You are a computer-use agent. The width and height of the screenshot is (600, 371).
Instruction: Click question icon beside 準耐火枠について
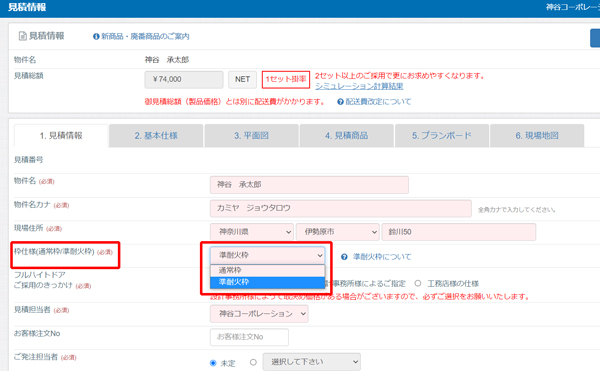coord(344,257)
